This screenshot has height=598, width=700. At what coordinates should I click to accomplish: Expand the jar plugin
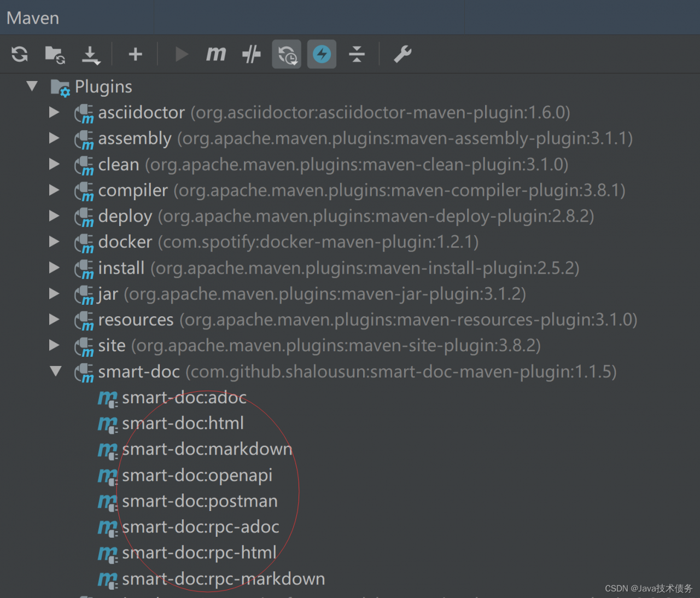pyautogui.click(x=54, y=293)
